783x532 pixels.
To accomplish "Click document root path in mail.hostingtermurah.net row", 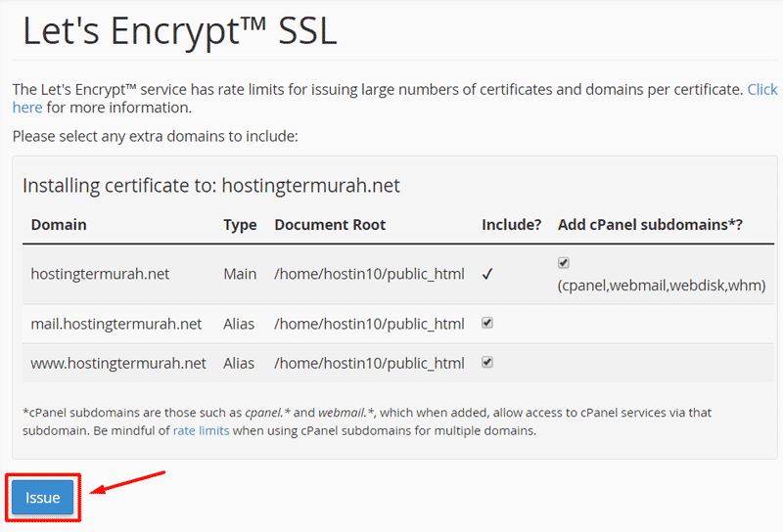I will tap(369, 324).
